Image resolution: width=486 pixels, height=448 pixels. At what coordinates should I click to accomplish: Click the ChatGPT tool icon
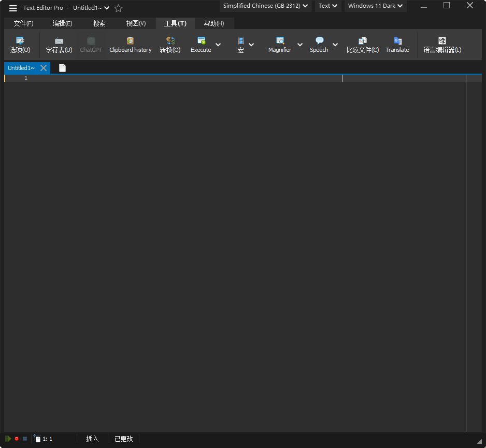(x=91, y=45)
